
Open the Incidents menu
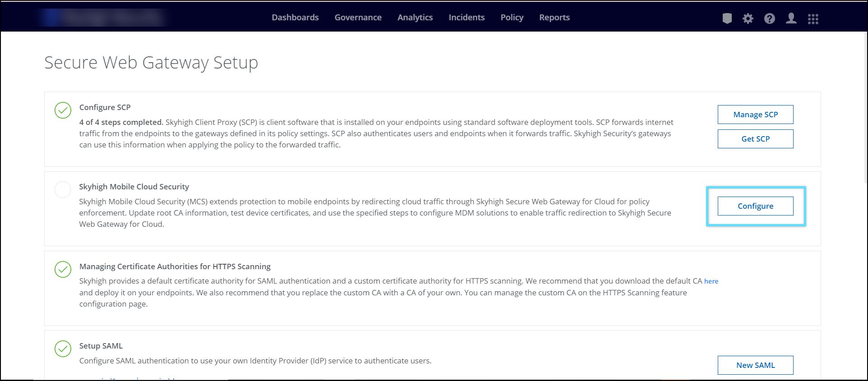click(x=466, y=18)
